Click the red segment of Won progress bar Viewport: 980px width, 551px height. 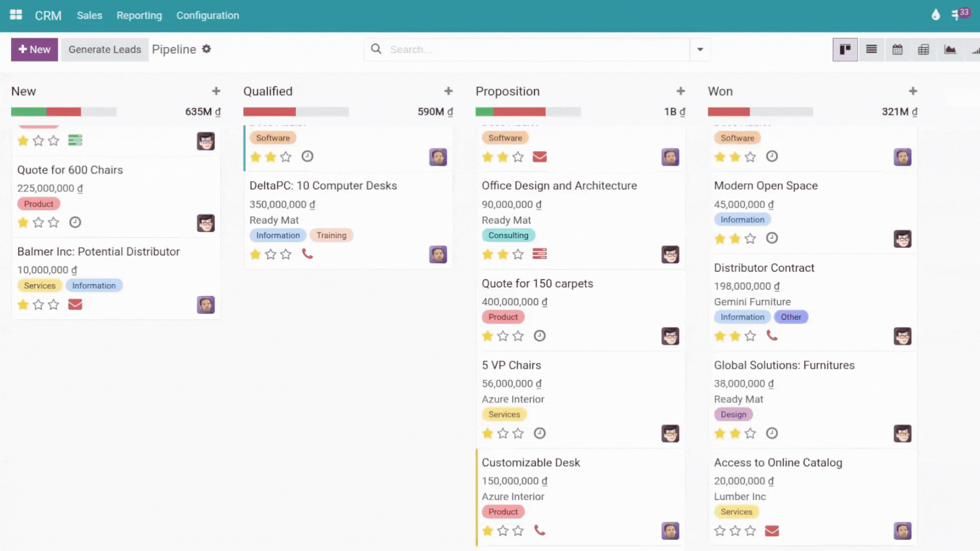[728, 112]
